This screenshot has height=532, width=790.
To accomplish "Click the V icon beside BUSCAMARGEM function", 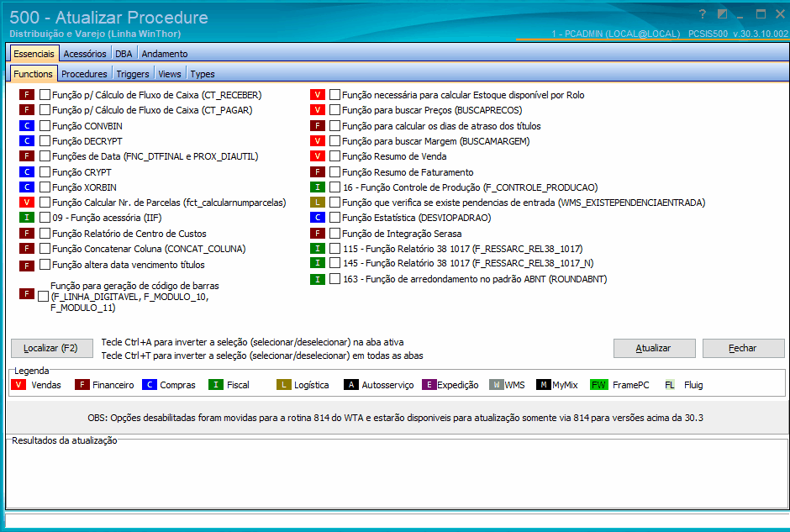I will (318, 141).
